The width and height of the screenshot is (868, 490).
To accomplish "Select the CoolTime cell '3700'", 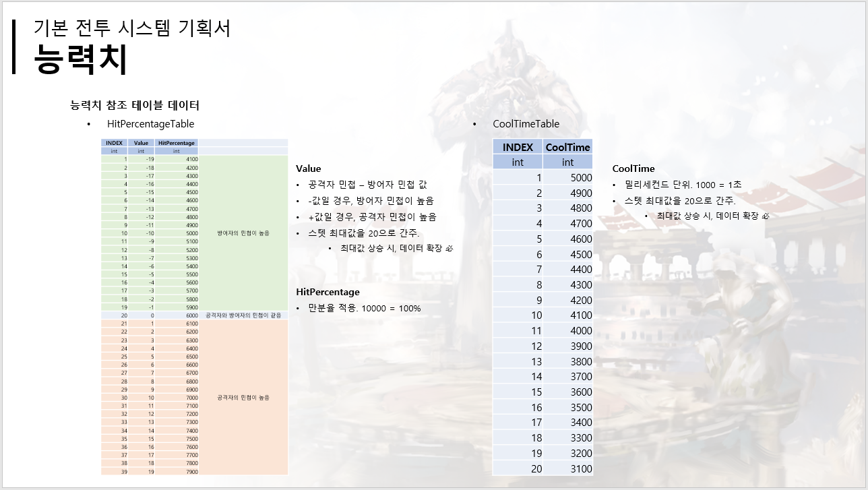I will tap(568, 377).
